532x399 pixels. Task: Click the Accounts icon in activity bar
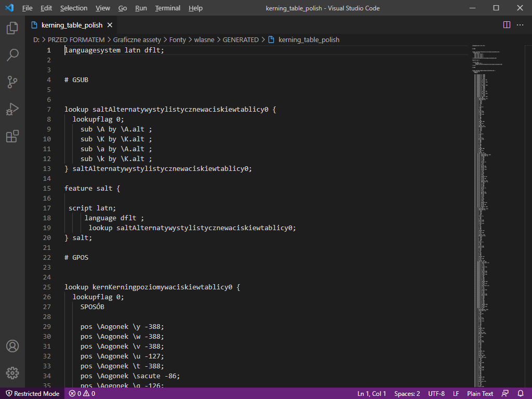pos(12,346)
